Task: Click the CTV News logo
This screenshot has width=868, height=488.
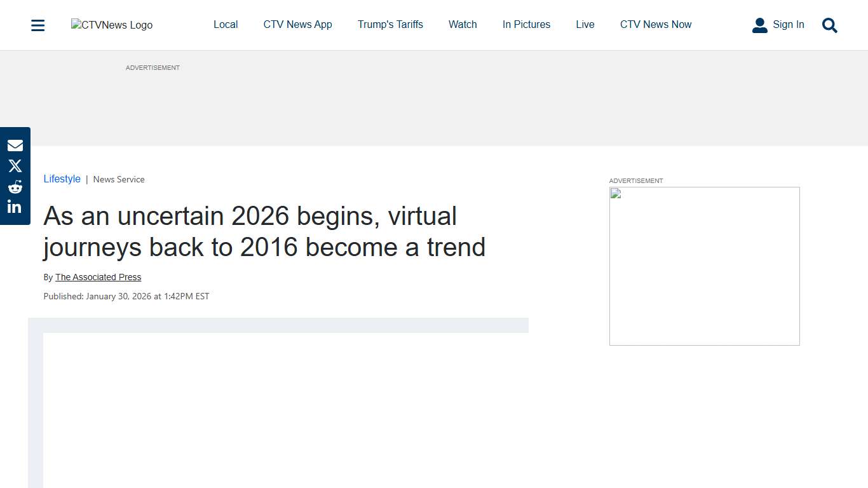Action: pyautogui.click(x=111, y=25)
